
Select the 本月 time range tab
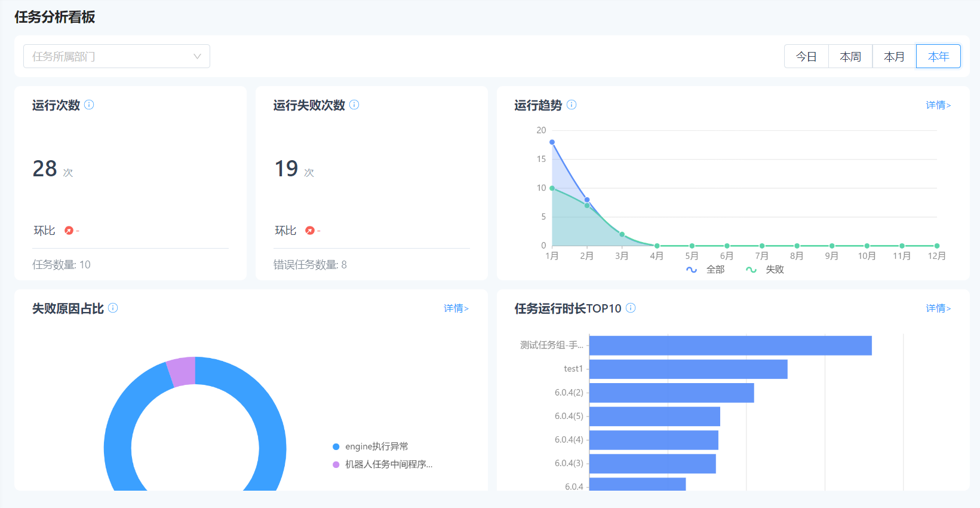[894, 56]
